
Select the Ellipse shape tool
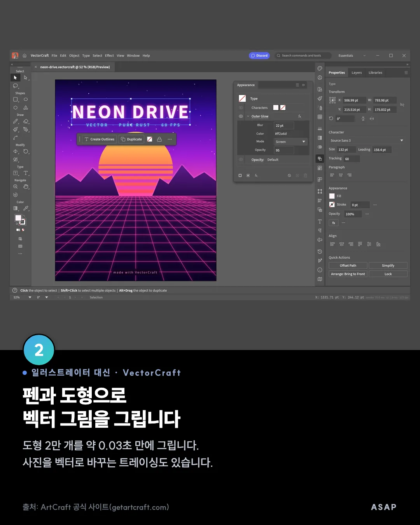(x=26, y=100)
